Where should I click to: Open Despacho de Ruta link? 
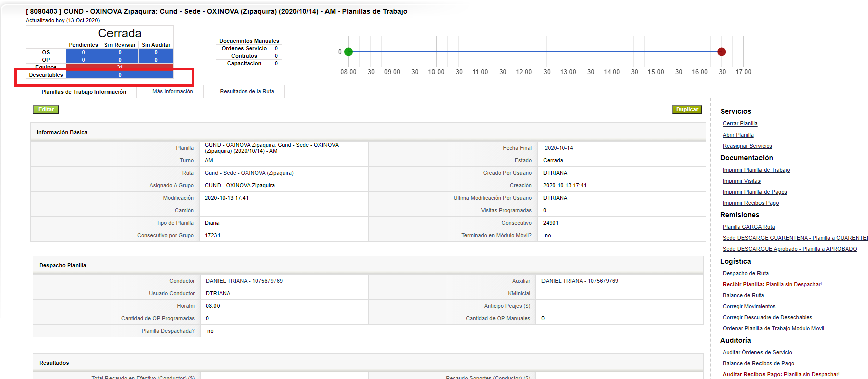click(745, 273)
